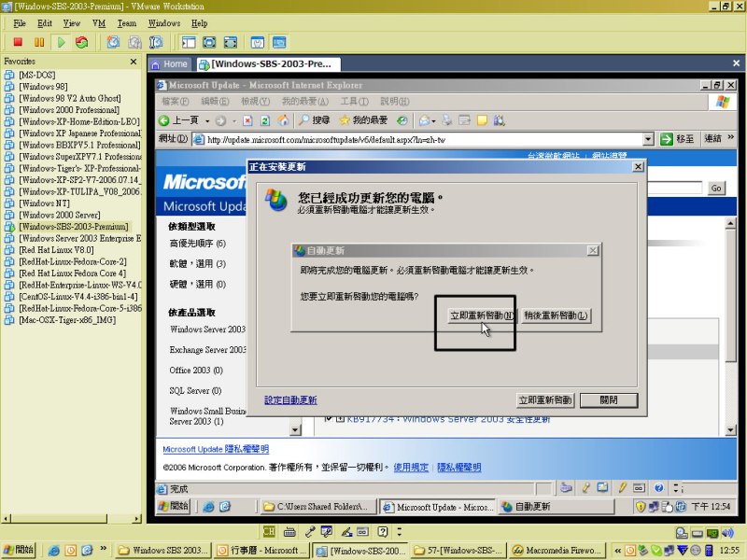Click the 稍後重新啟動(L) restart later button

coord(556,315)
